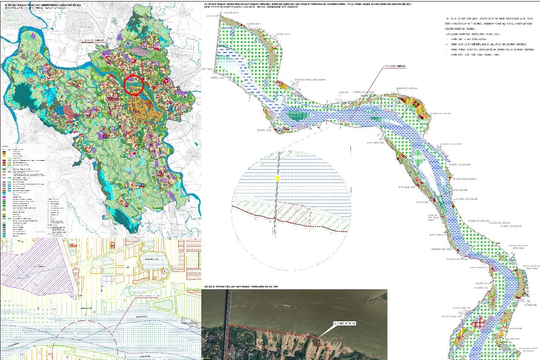Select the red dashed arc in the zoning map
Image resolution: width=540 pixels, height=360 pixels.
click(x=85, y=339)
